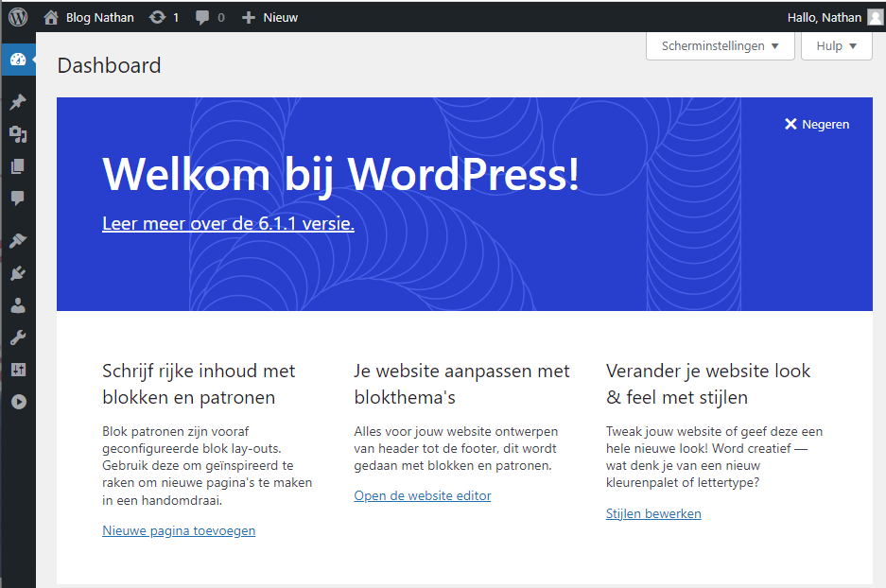Viewport: 886px width, 588px height.
Task: Collapse menu using the play-circle icon
Action: click(x=18, y=402)
